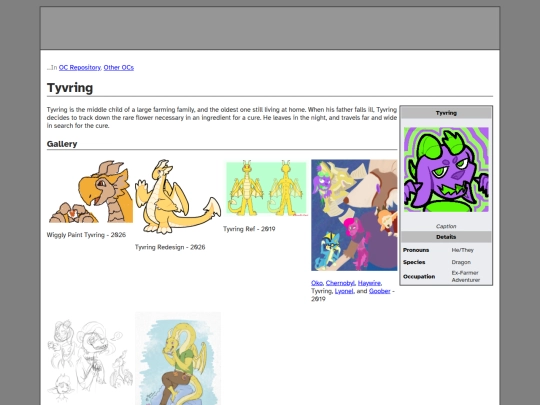Select the introductory paragraph about Tyvring
The width and height of the screenshot is (540, 405).
coord(222,118)
